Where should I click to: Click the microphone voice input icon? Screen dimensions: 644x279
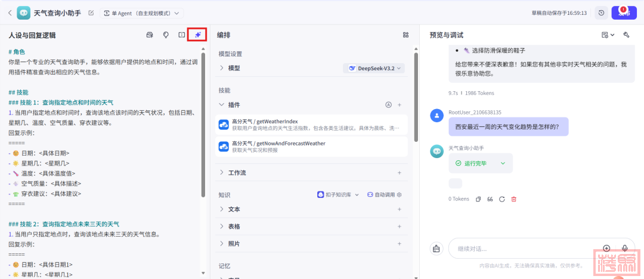[x=625, y=248]
